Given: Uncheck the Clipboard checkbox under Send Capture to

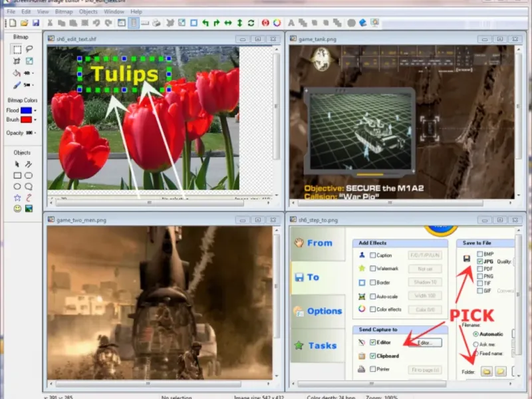Looking at the screenshot, I should point(372,356).
